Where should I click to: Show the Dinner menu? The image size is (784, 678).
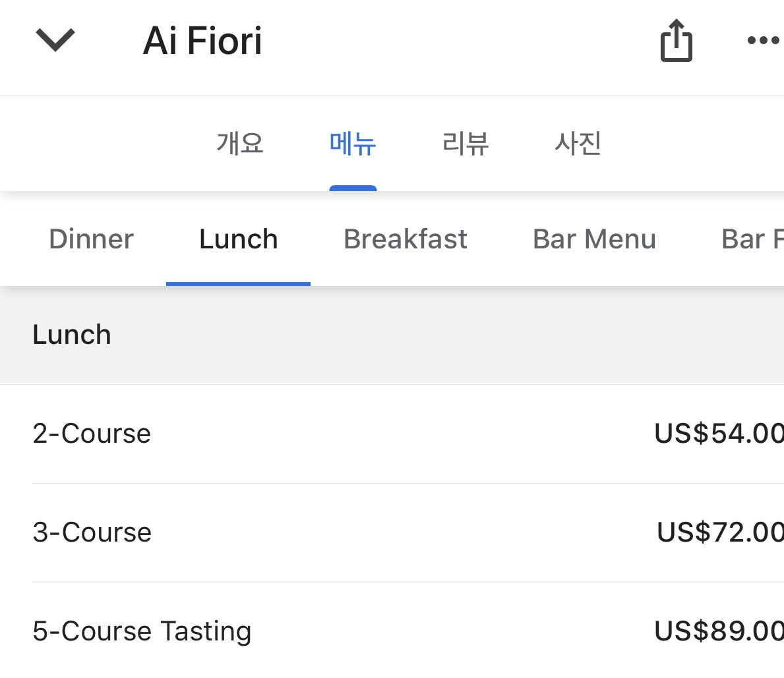point(91,239)
